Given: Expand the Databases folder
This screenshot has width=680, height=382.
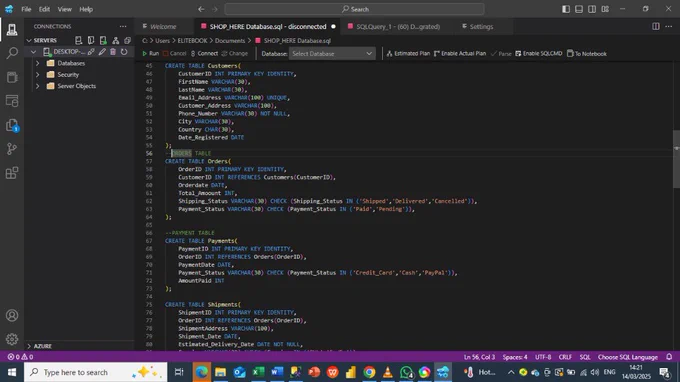Looking at the screenshot, I should (37, 63).
